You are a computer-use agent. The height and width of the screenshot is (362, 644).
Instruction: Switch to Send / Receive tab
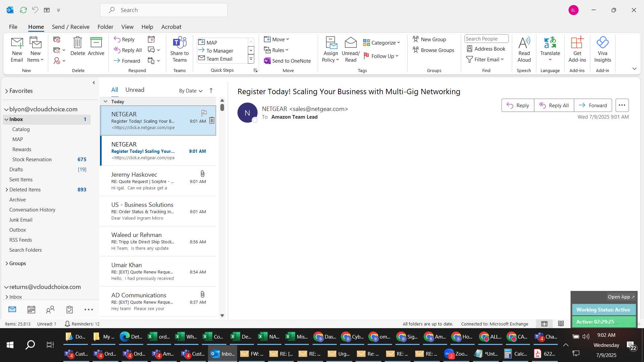[70, 27]
